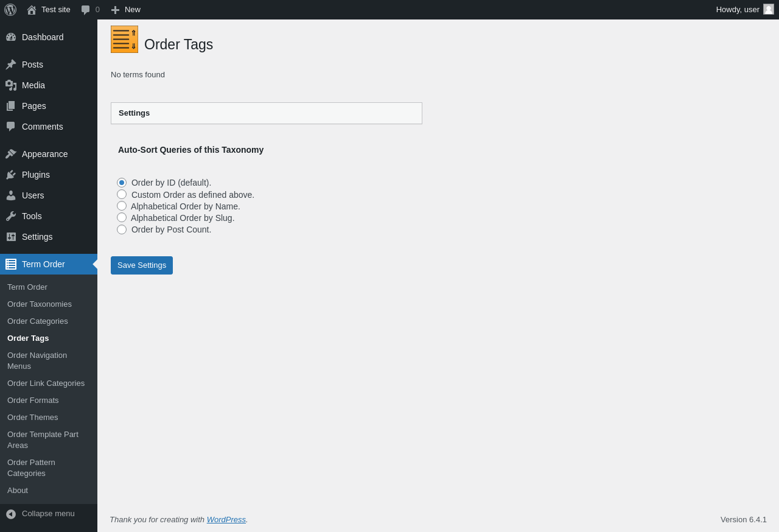The height and width of the screenshot is (532, 779).
Task: Click the Term Order list icon
Action: 11,264
